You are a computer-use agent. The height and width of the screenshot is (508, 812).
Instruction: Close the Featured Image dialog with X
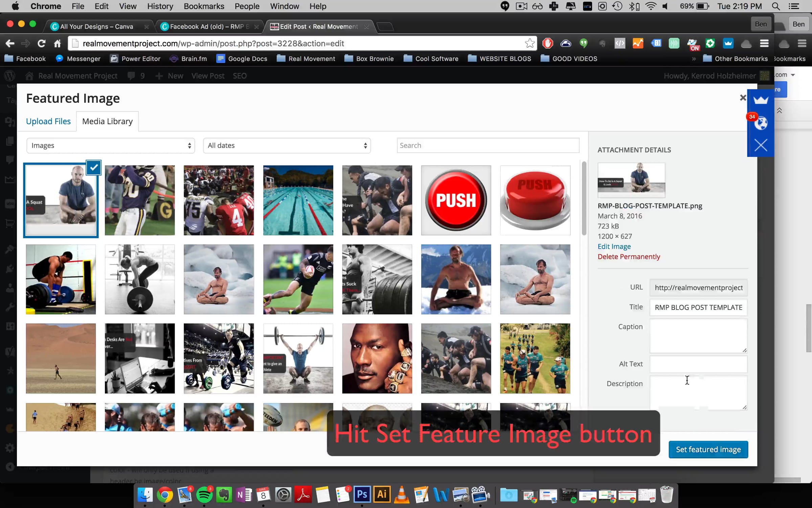point(743,98)
